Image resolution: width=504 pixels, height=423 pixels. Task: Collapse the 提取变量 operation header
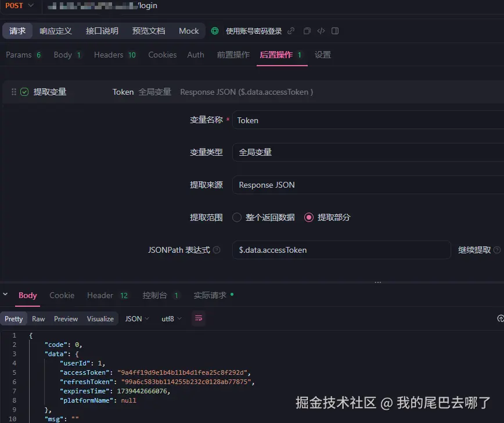(253, 92)
